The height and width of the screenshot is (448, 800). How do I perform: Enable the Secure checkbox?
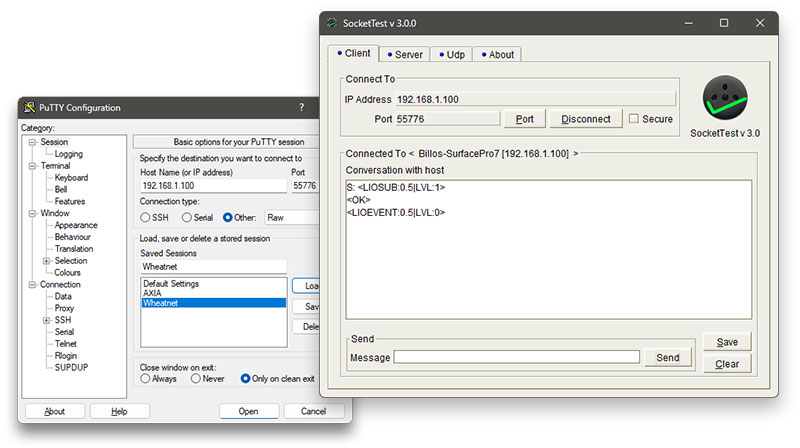coord(634,118)
